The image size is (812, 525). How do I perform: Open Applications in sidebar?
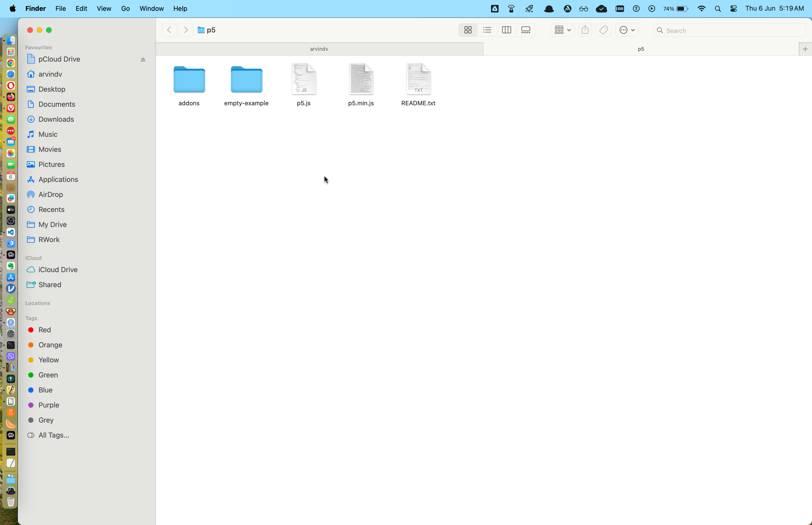click(x=58, y=179)
